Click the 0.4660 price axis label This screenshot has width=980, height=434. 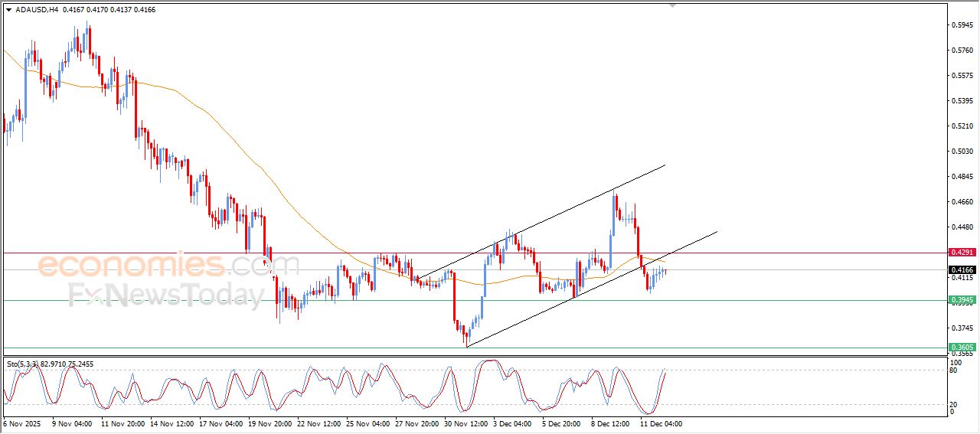(962, 202)
